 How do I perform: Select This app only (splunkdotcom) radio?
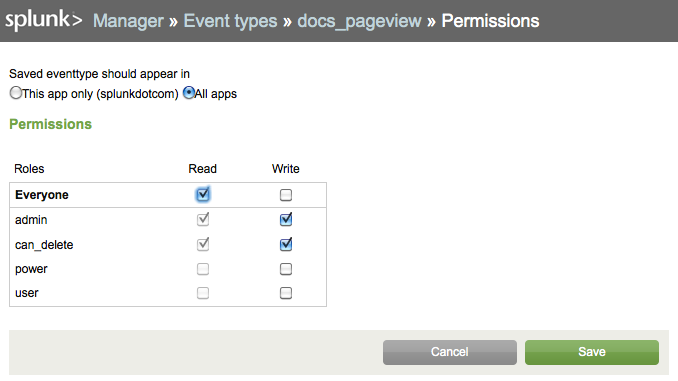pyautogui.click(x=16, y=93)
